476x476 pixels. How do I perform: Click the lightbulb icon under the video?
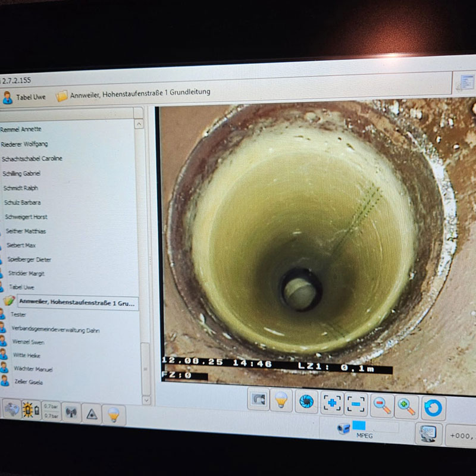pos(281,401)
